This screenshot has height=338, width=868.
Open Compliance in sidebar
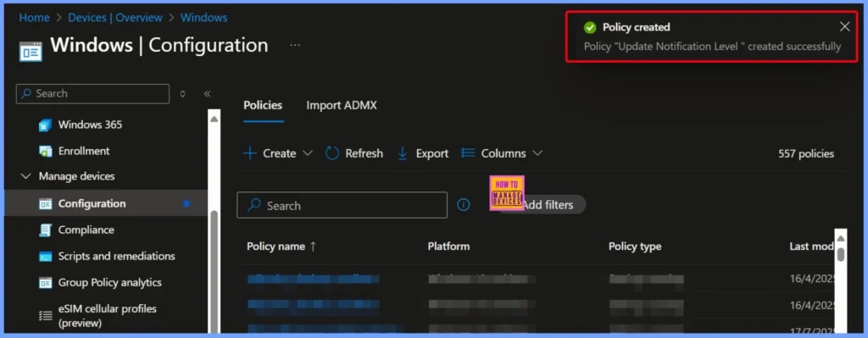pos(86,230)
